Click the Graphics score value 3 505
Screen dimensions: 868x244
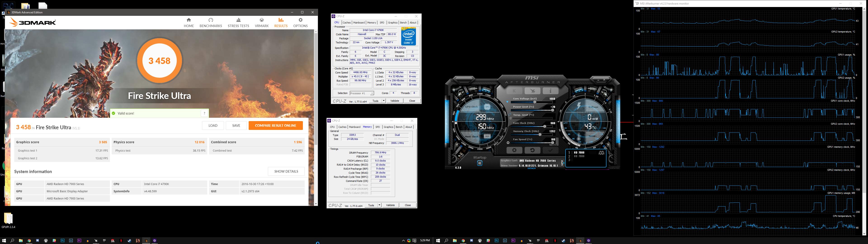[x=103, y=142]
